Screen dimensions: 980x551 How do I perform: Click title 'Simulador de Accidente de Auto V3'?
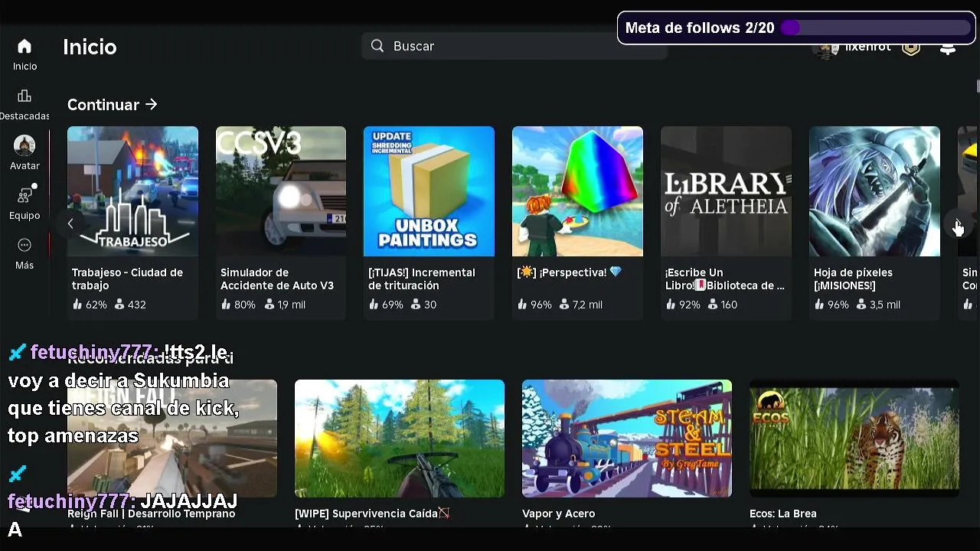(x=277, y=279)
